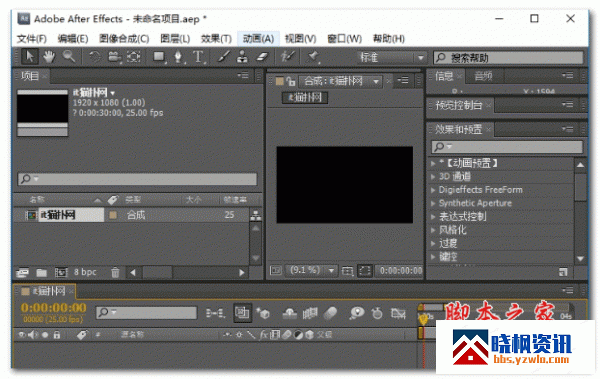
Task: Switch to the 音频 tab
Action: click(483, 76)
